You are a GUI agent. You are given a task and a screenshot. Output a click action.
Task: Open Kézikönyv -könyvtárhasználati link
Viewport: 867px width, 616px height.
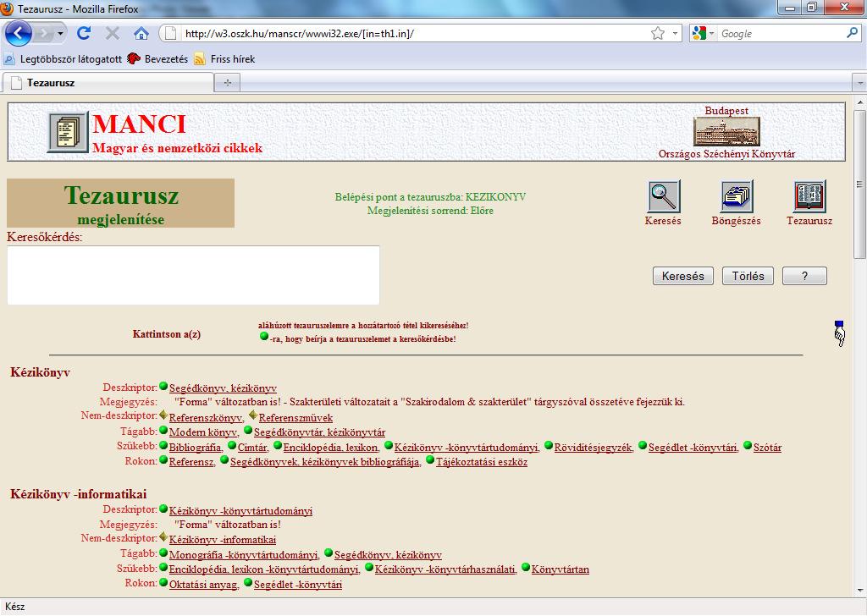(x=445, y=569)
